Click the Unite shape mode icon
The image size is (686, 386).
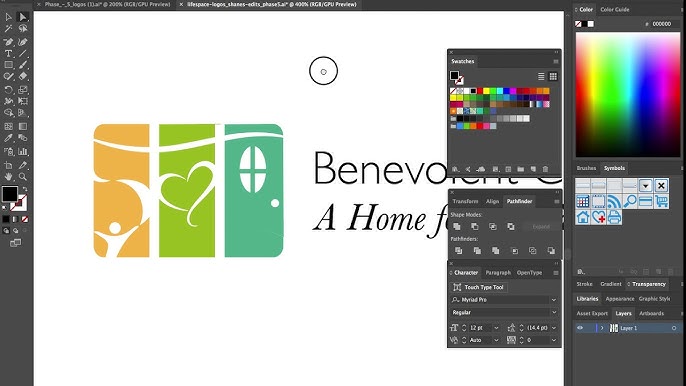pos(457,226)
